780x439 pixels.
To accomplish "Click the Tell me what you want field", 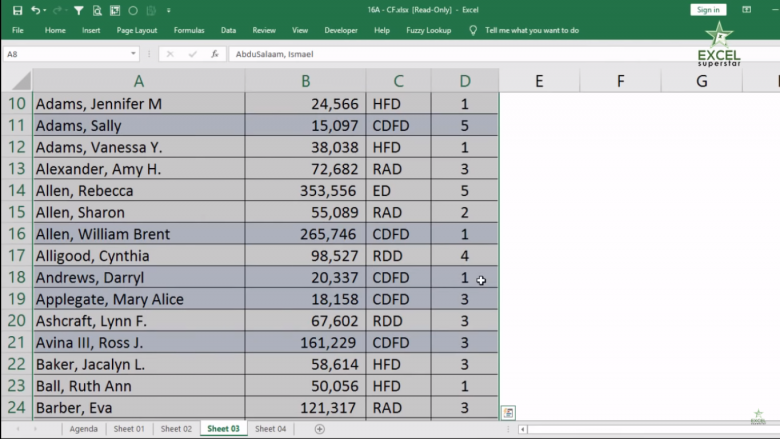I will (x=530, y=31).
